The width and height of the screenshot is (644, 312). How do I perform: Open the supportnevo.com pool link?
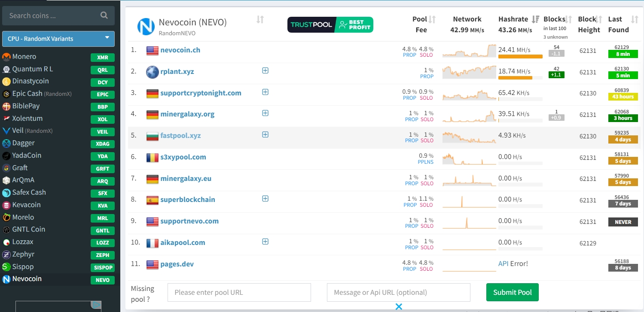coord(189,221)
